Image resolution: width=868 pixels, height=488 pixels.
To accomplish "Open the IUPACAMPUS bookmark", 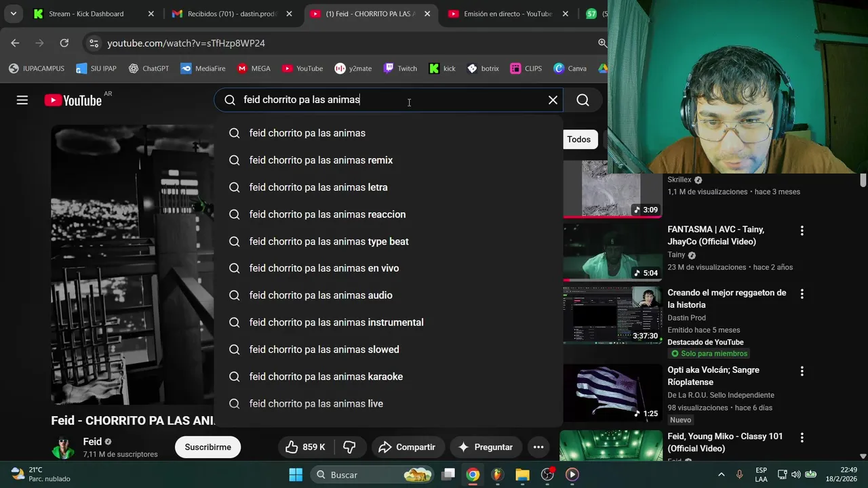I will [37, 68].
